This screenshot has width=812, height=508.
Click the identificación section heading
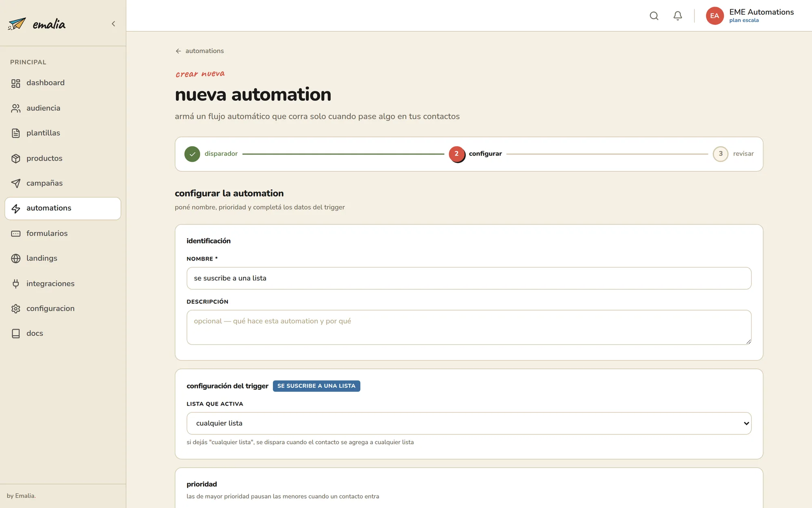(x=209, y=241)
